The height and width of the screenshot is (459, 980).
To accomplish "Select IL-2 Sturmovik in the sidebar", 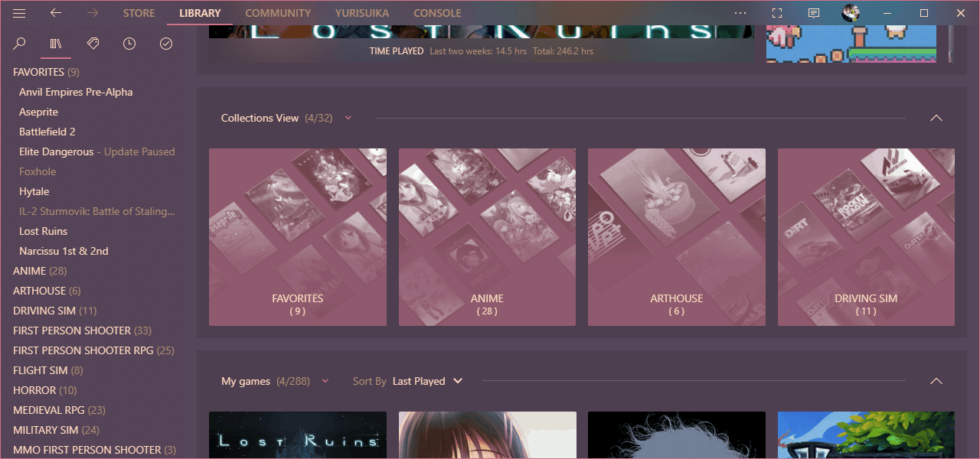I will click(x=97, y=211).
